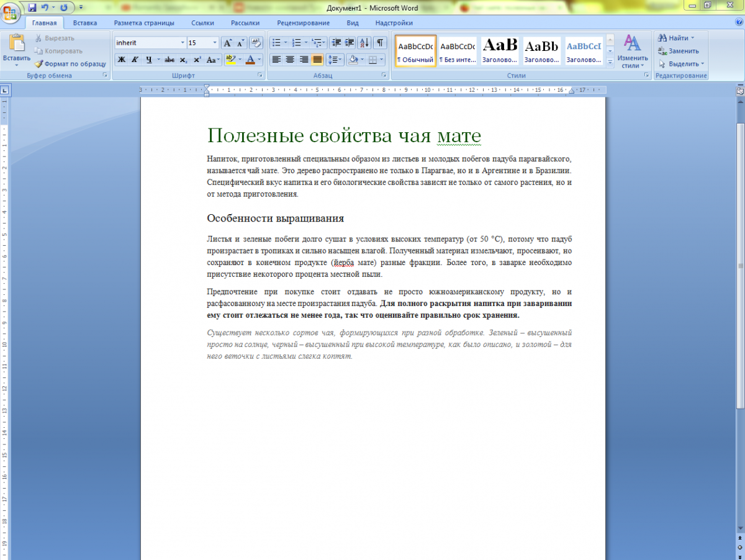Screen dimensions: 745x560
Task: Select the Обычный style thumbnail
Action: coord(415,51)
